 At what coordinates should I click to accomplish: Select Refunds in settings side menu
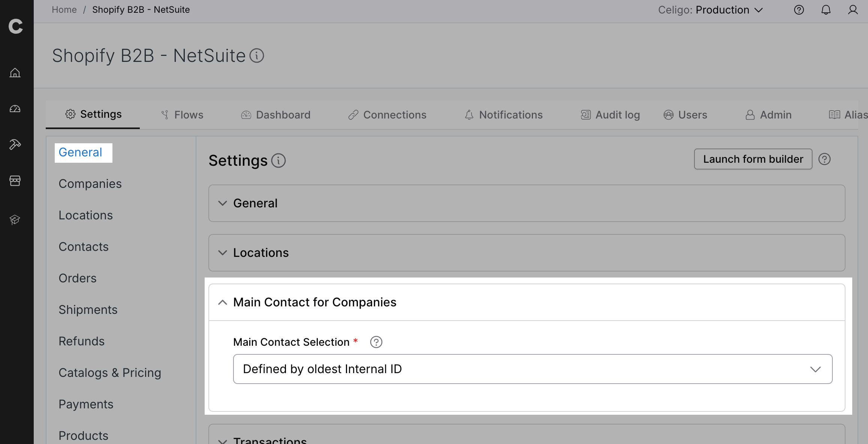coord(82,341)
